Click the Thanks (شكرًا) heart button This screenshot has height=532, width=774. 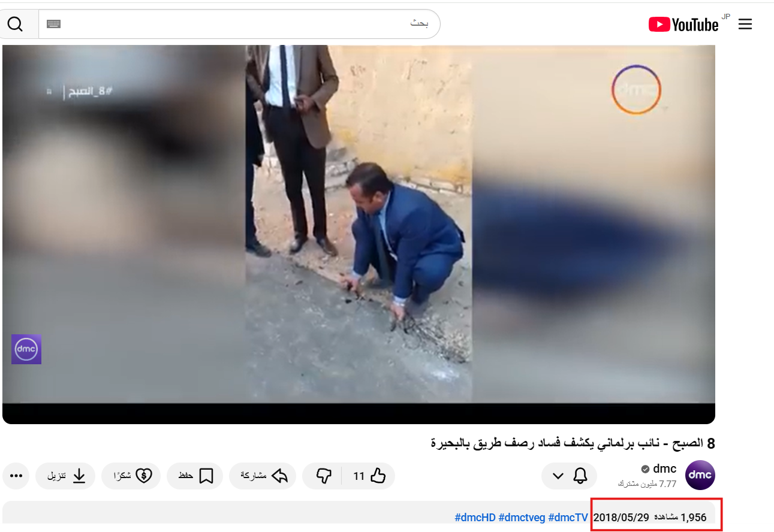131,476
